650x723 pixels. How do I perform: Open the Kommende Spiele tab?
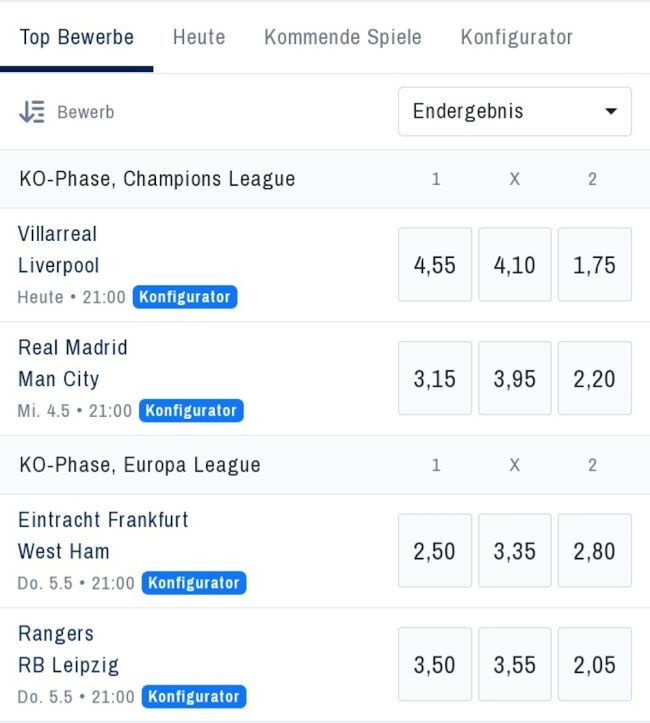[342, 38]
